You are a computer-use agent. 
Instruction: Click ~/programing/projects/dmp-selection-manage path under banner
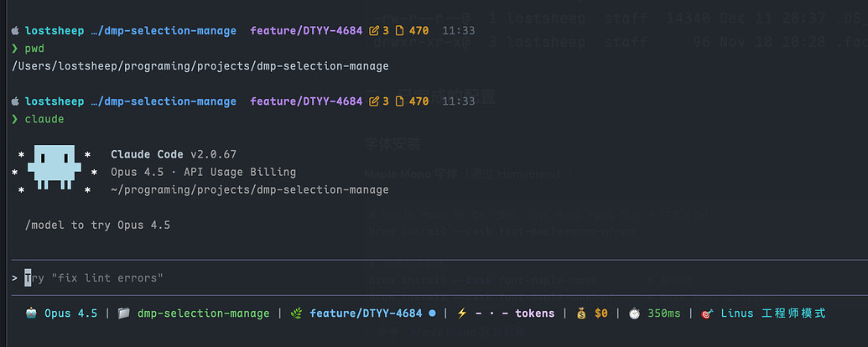[250, 189]
